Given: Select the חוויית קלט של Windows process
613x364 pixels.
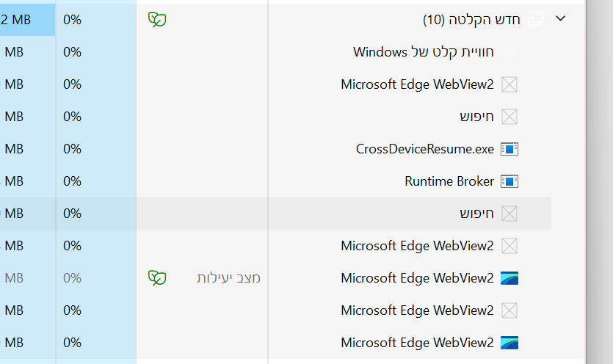Looking at the screenshot, I should coord(424,52).
